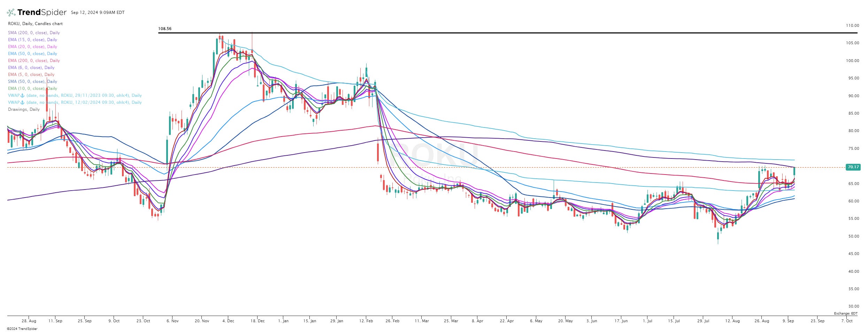Click the 100.00 price axis label
868x332 pixels.
tap(852, 61)
